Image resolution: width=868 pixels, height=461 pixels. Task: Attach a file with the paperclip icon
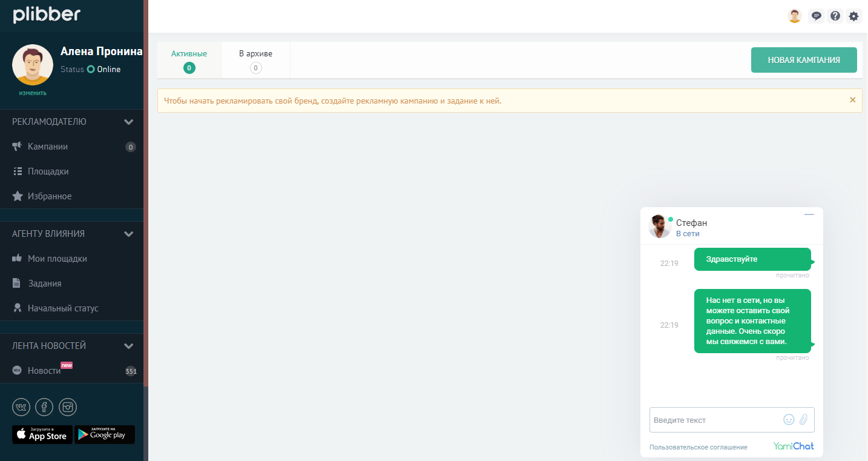[804, 419]
